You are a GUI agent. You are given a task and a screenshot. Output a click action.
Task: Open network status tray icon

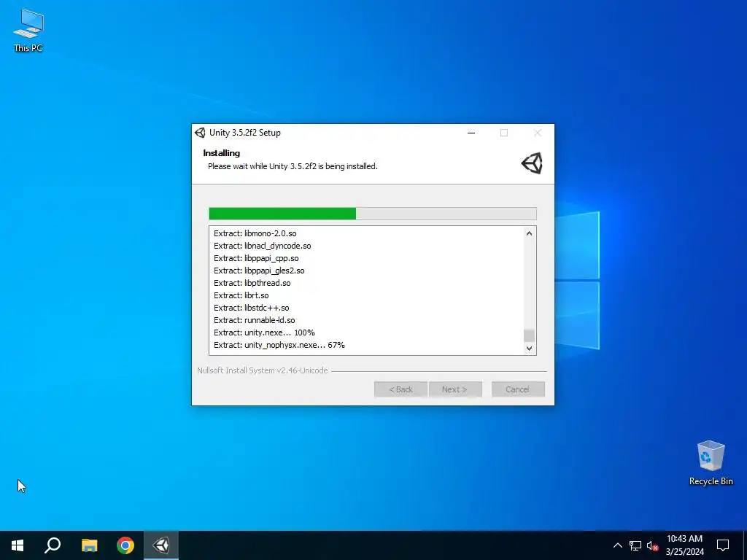pyautogui.click(x=635, y=545)
